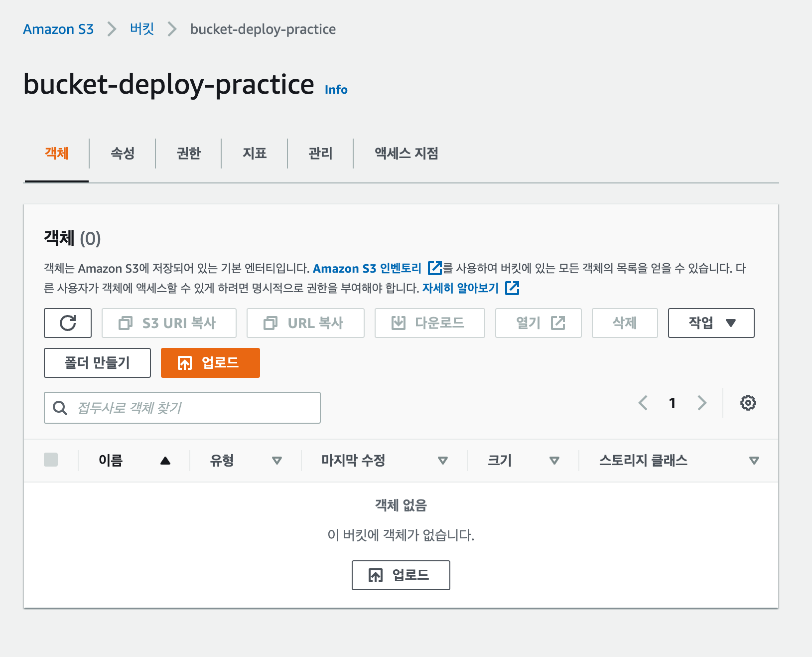The image size is (812, 657).
Task: Go to the next page with the right chevron
Action: pyautogui.click(x=702, y=403)
